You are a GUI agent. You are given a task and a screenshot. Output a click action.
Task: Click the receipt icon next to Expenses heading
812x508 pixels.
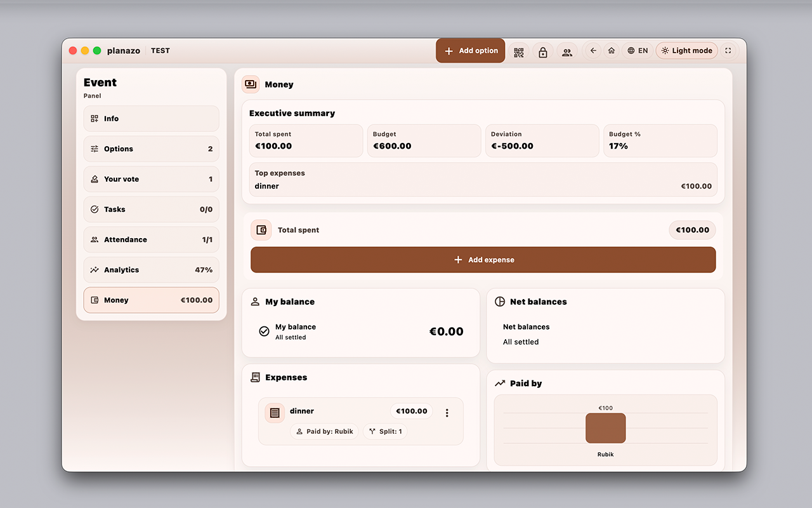(x=255, y=377)
